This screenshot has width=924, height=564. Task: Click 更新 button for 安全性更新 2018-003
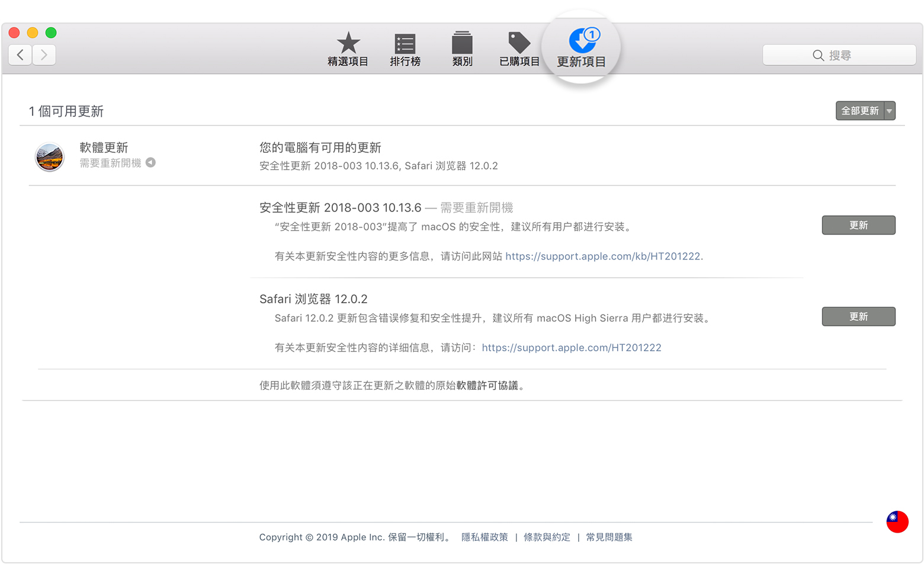(x=858, y=225)
